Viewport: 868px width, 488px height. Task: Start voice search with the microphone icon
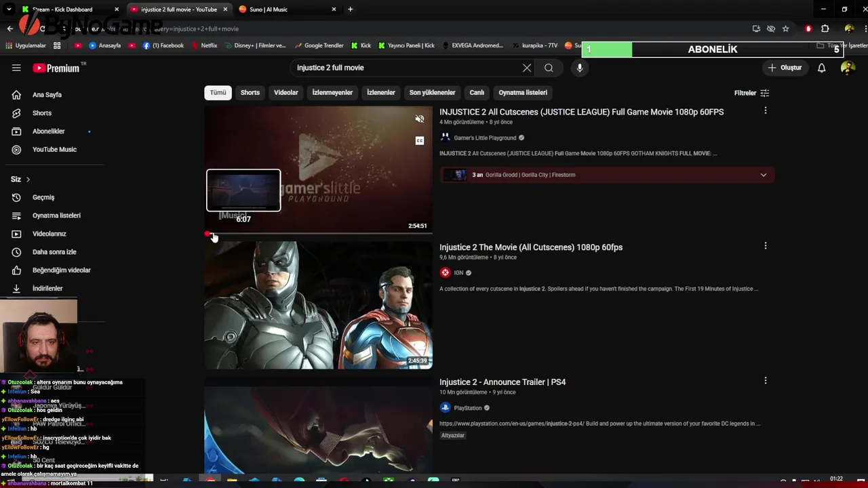580,68
